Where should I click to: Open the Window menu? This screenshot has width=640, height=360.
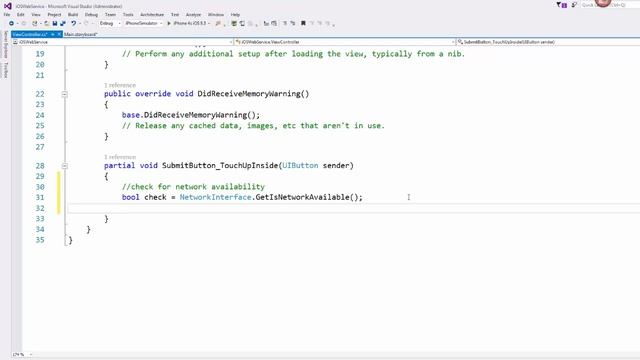(x=216, y=15)
